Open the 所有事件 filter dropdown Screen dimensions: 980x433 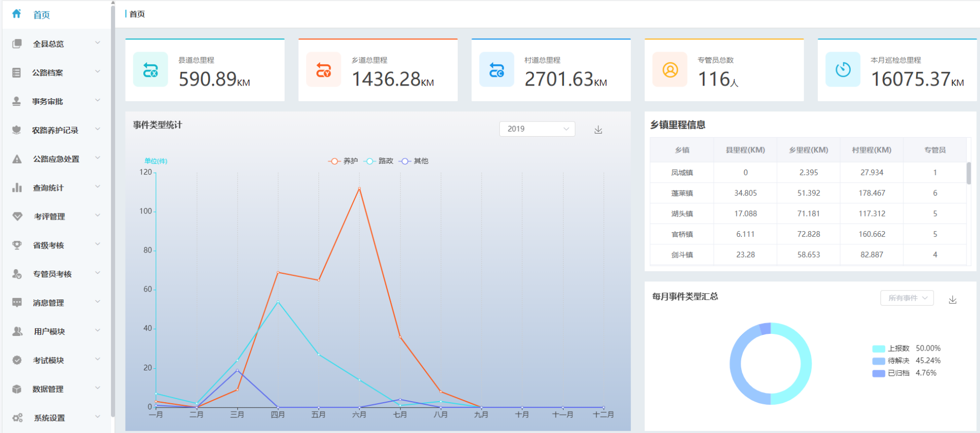coord(907,298)
